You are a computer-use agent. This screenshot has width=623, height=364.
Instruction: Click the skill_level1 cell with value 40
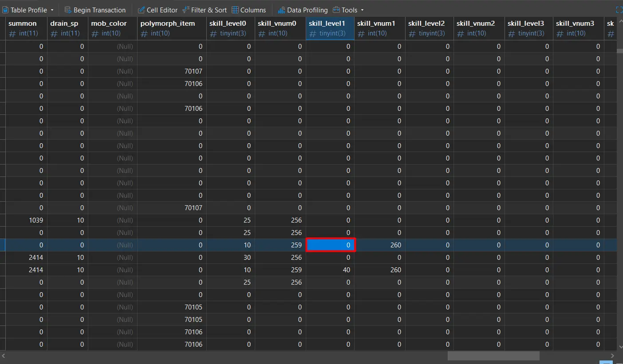(x=330, y=270)
